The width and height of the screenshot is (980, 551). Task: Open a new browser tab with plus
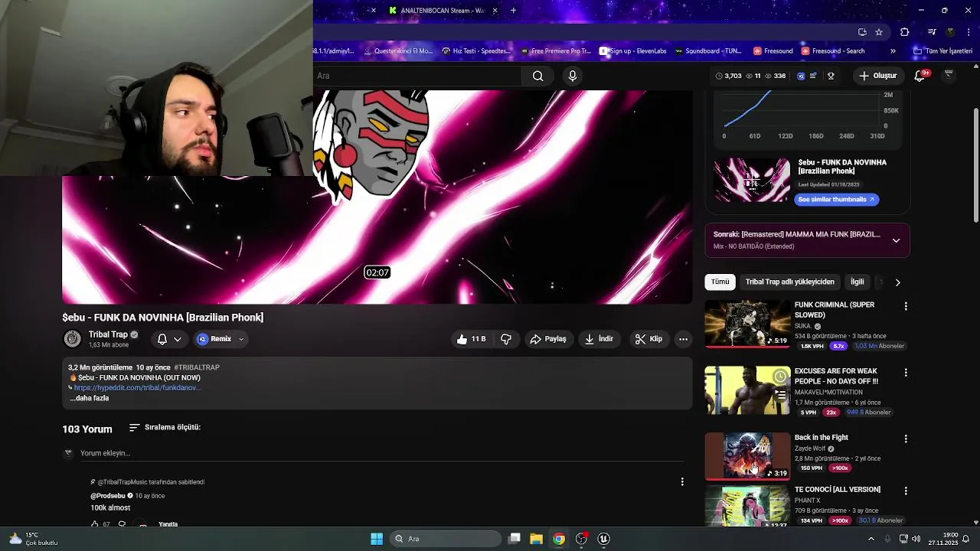click(513, 11)
